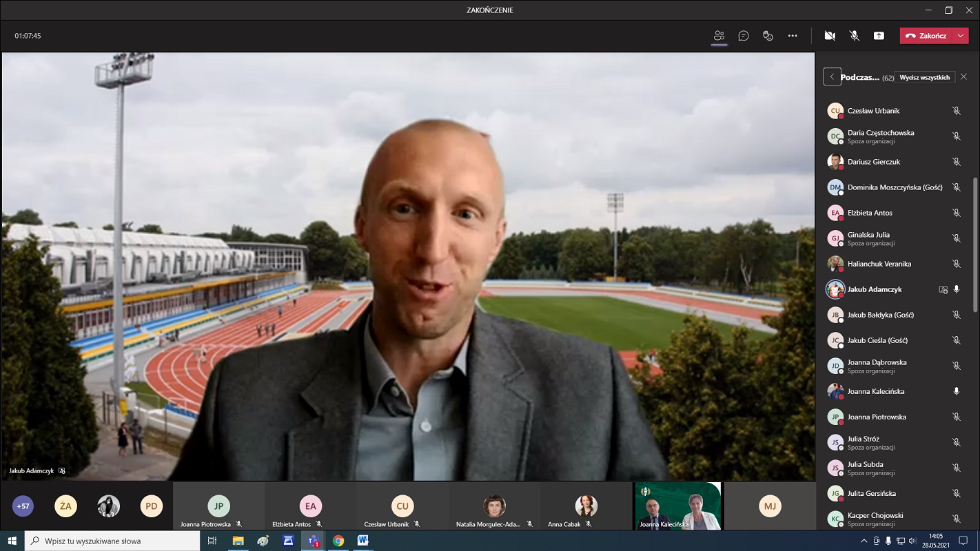Click the red Zakończ button
Screen dimensions: 980x551
click(x=926, y=36)
